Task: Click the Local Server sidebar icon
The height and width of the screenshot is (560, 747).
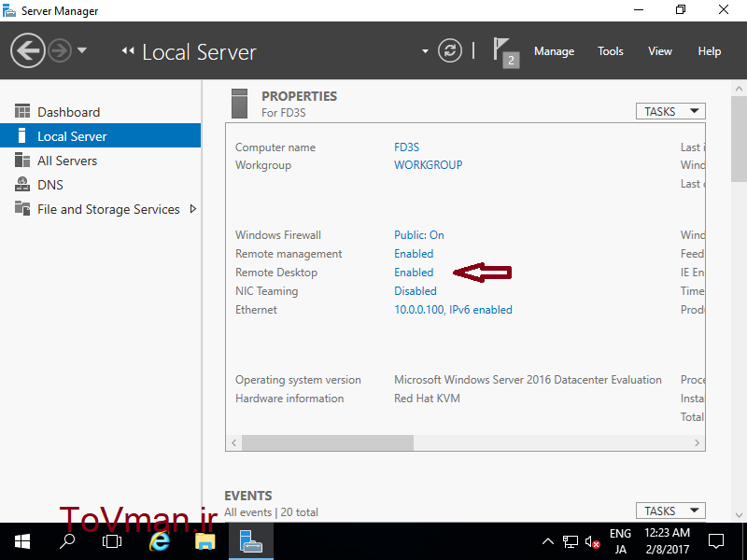Action: pos(21,135)
